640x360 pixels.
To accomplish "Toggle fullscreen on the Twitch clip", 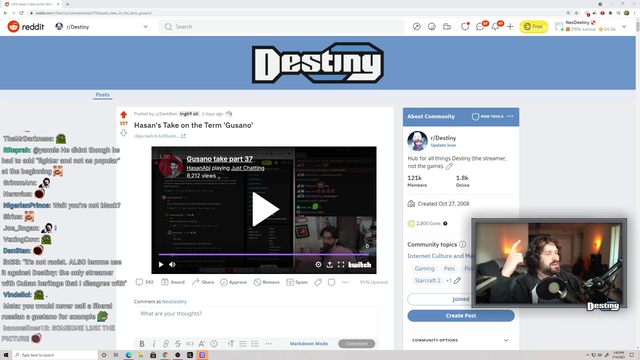I will [x=341, y=264].
